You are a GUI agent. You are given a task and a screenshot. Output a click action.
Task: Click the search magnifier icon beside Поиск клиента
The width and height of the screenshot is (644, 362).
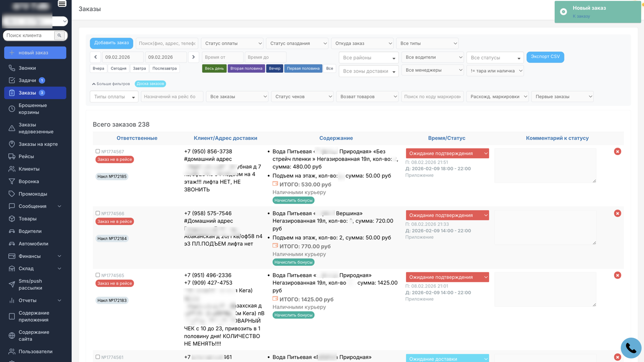[59, 35]
